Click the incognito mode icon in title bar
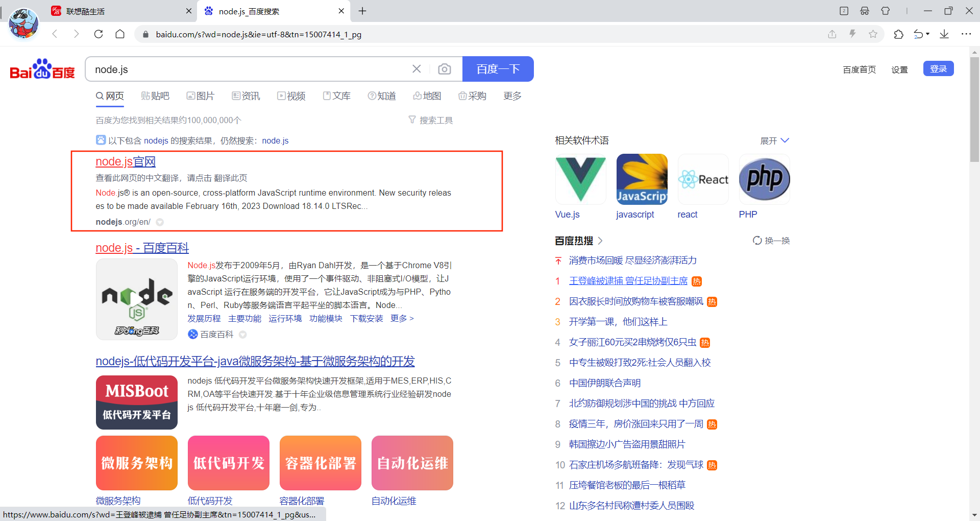This screenshot has width=980, height=521. [865, 11]
